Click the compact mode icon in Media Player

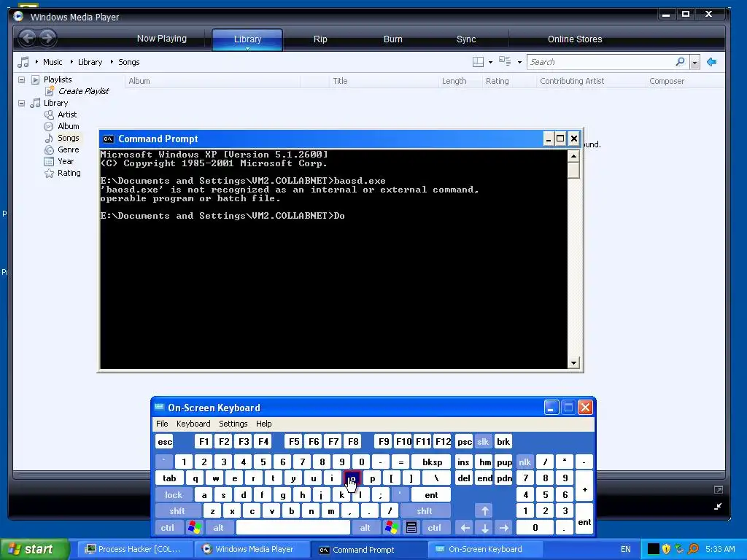click(718, 506)
